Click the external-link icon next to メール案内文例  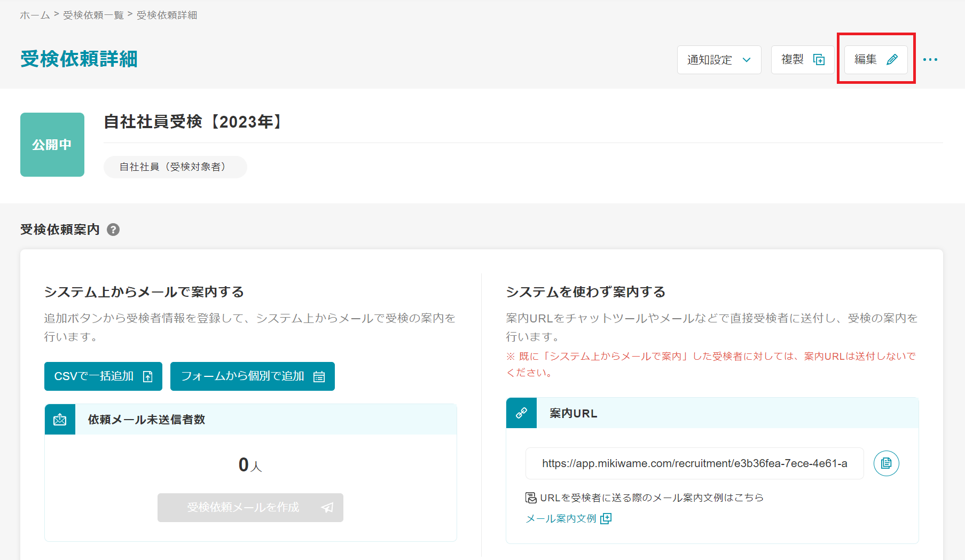[x=606, y=519]
